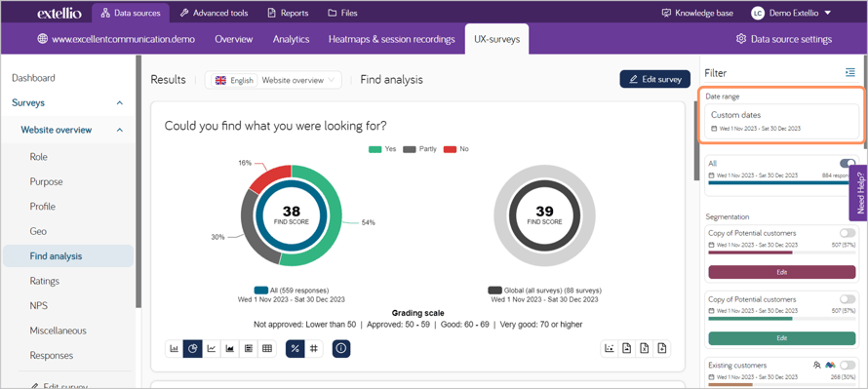Click the Edit survey button
This screenshot has width=868, height=389.
point(654,79)
